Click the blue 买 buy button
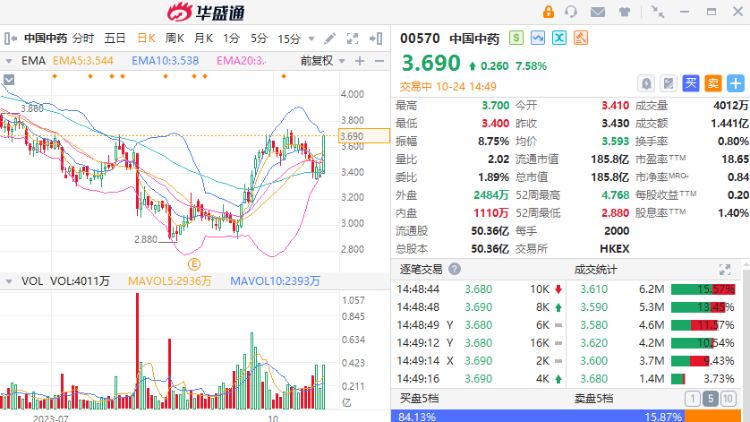The image size is (750, 422). point(691,84)
